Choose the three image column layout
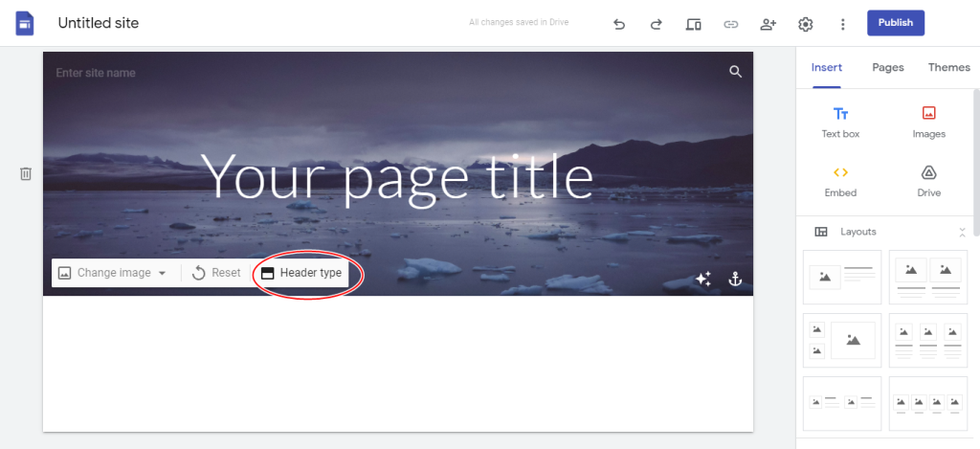 click(x=928, y=340)
